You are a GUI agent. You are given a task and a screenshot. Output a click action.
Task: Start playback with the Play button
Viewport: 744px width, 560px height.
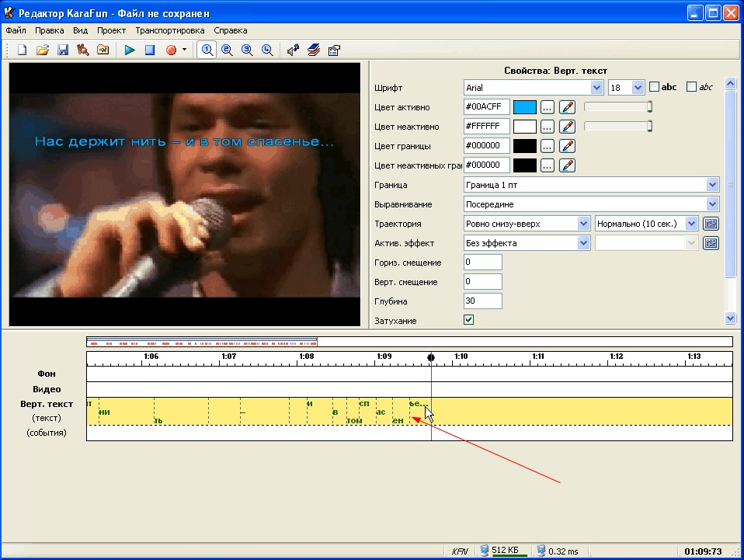[x=130, y=50]
